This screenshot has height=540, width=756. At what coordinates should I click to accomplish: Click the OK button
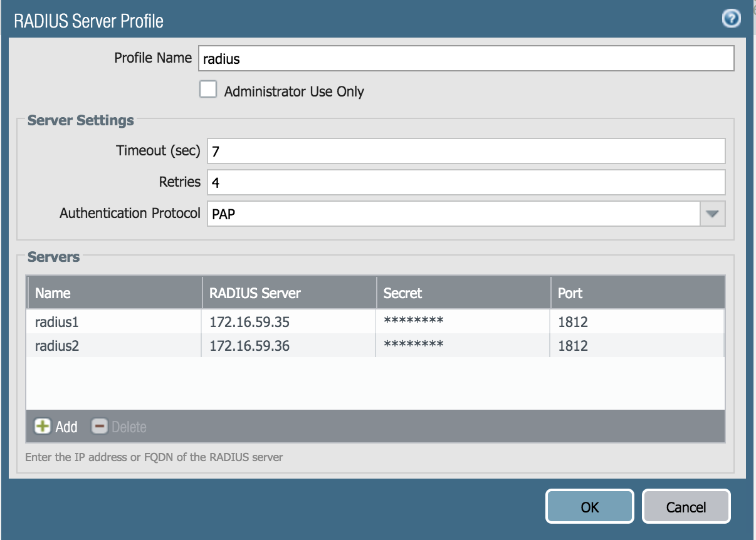[x=589, y=506]
